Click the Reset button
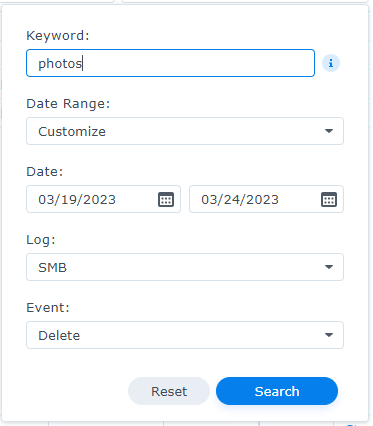 [x=169, y=391]
